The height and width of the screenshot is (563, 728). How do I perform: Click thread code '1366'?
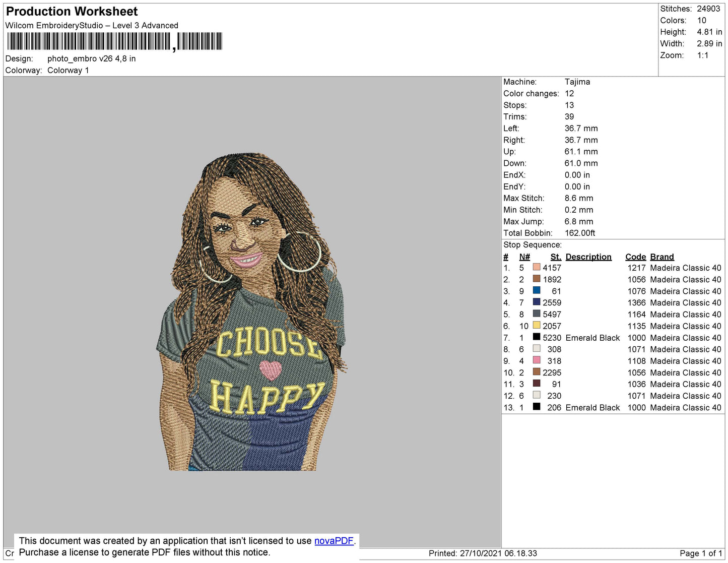(x=636, y=302)
